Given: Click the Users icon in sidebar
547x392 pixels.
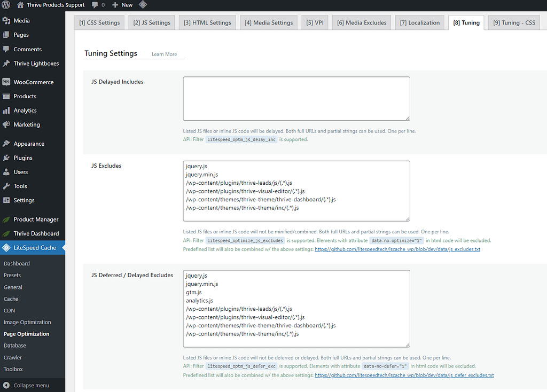Looking at the screenshot, I should click(x=6, y=172).
